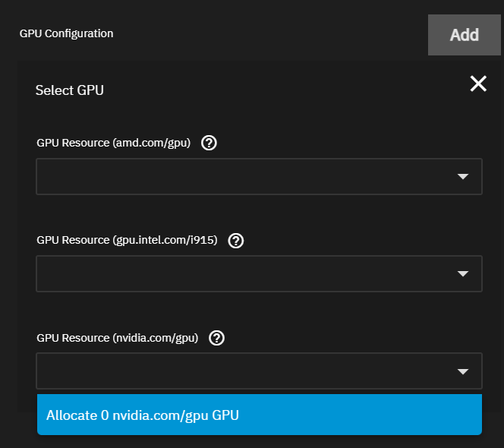Show help for gpu.intel.com/i915 resource
This screenshot has width=504, height=448.
(x=236, y=241)
